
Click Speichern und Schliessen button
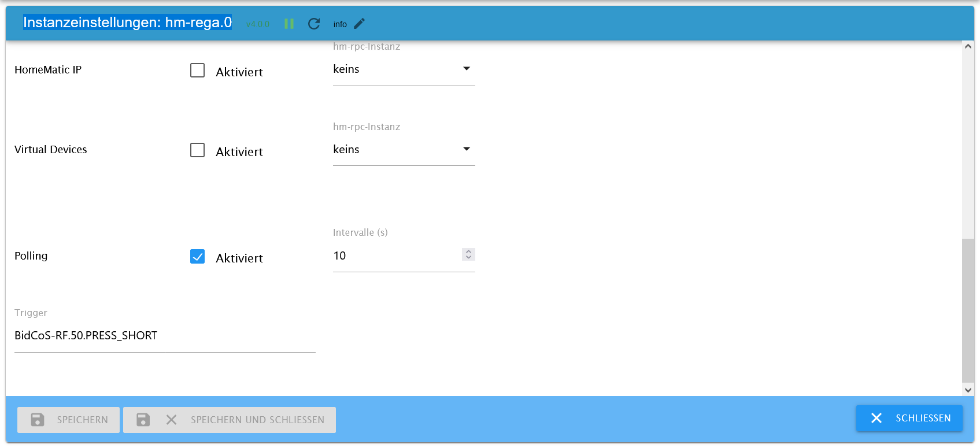click(x=230, y=420)
